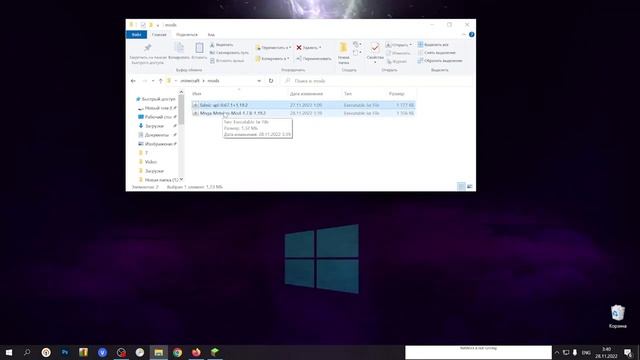640x360 pixels.
Task: Click the Refresh button beside address bar
Action: click(271, 81)
